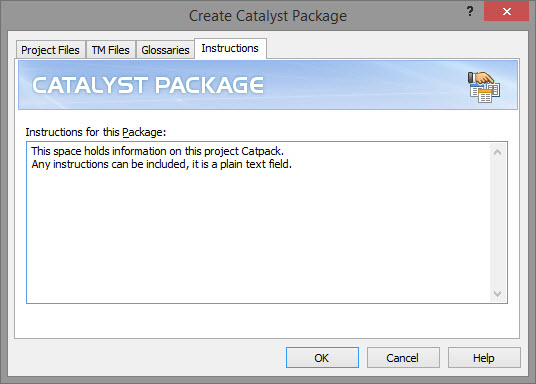Click the 'Create Catalyst Package' title bar text

pos(268,16)
